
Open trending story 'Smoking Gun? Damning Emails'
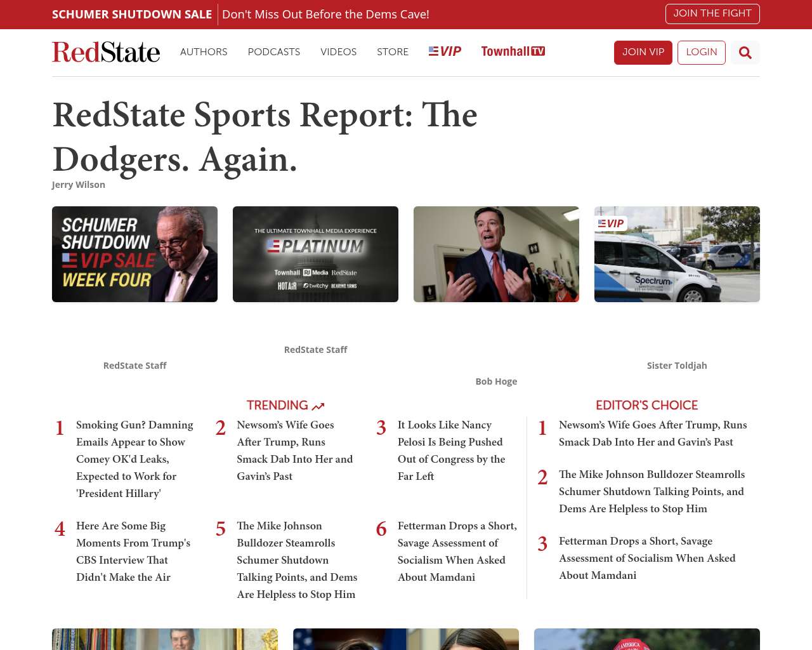(134, 459)
